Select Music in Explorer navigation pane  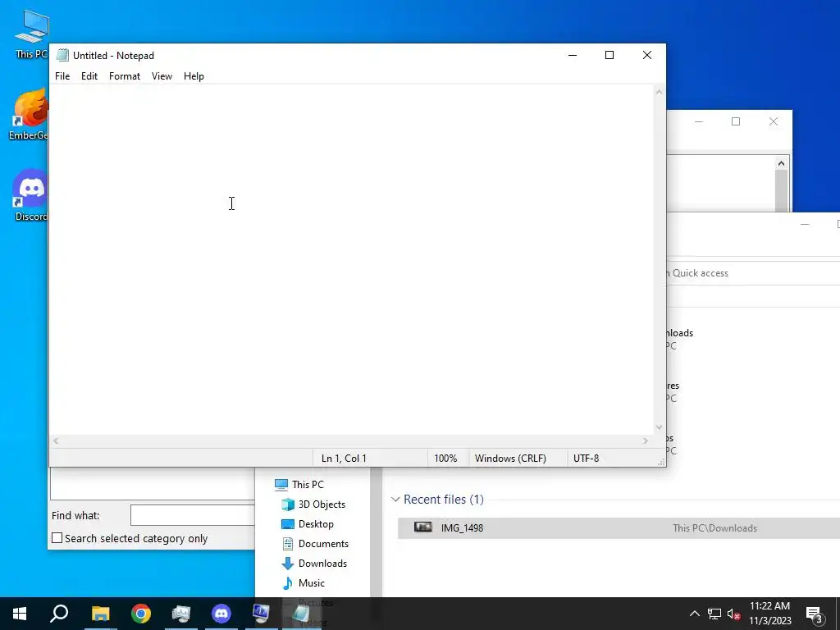pos(311,583)
